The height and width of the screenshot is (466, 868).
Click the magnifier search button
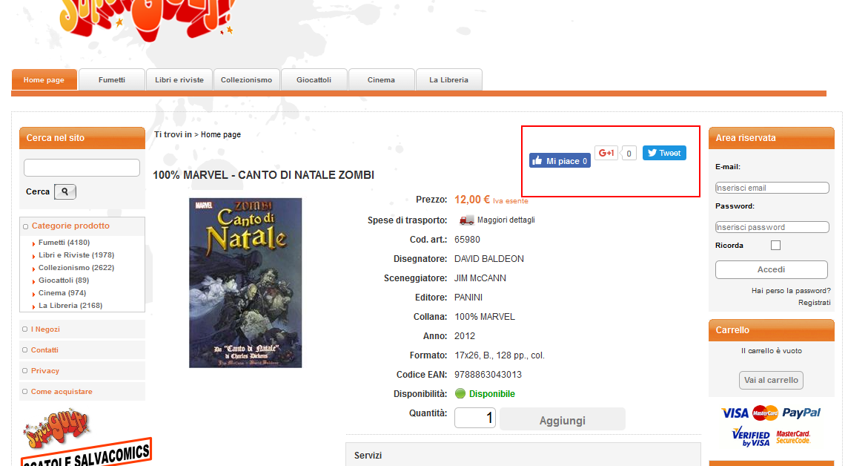click(x=64, y=191)
